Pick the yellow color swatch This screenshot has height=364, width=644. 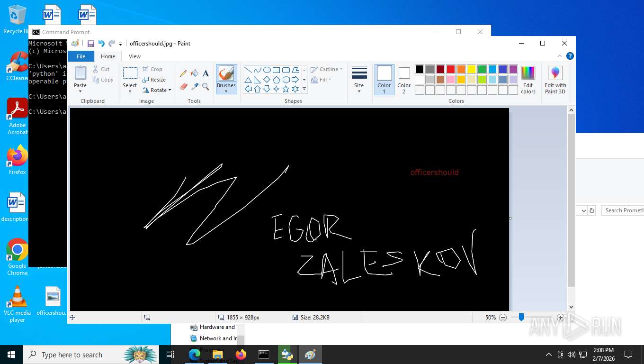(x=472, y=69)
